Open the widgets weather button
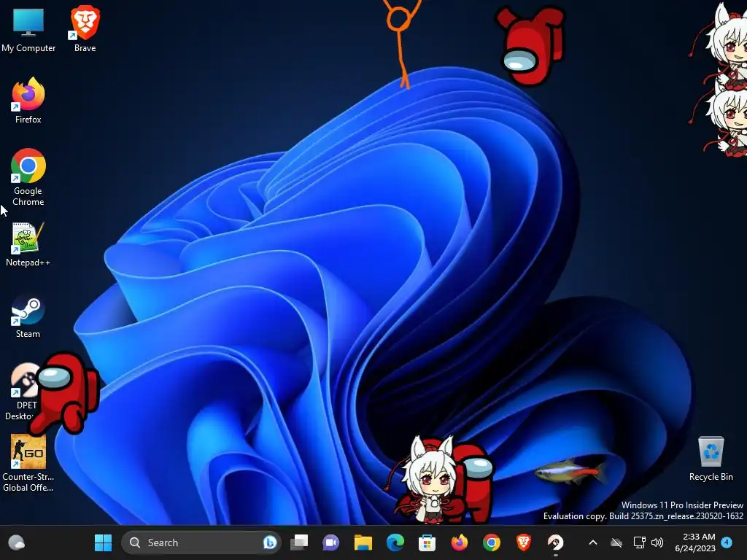 17,542
